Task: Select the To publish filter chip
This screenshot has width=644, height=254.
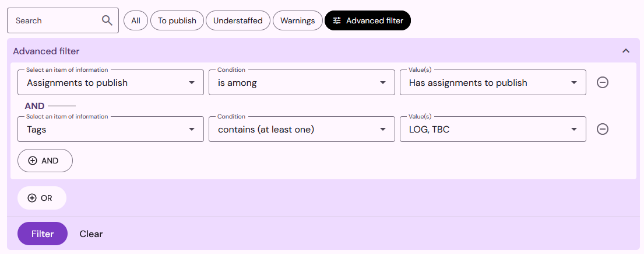Action: point(177,20)
